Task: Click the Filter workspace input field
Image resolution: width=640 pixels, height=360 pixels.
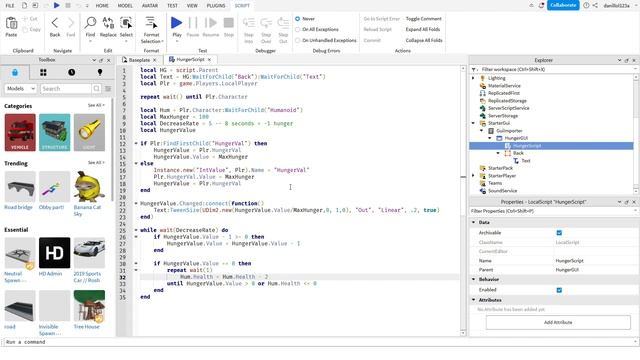Action: (x=555, y=69)
